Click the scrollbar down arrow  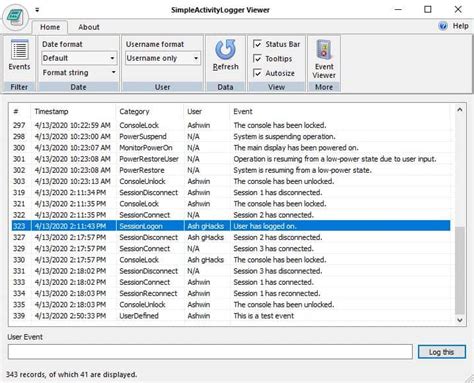click(460, 320)
